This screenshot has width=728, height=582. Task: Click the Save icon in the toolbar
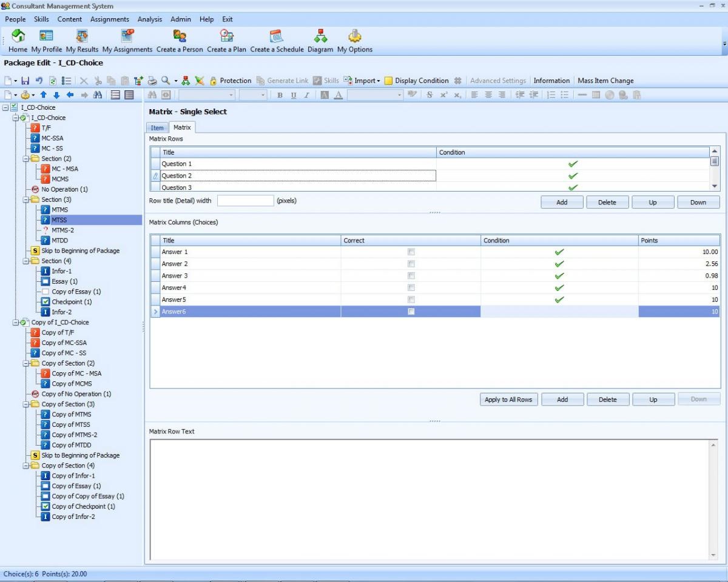(x=25, y=81)
